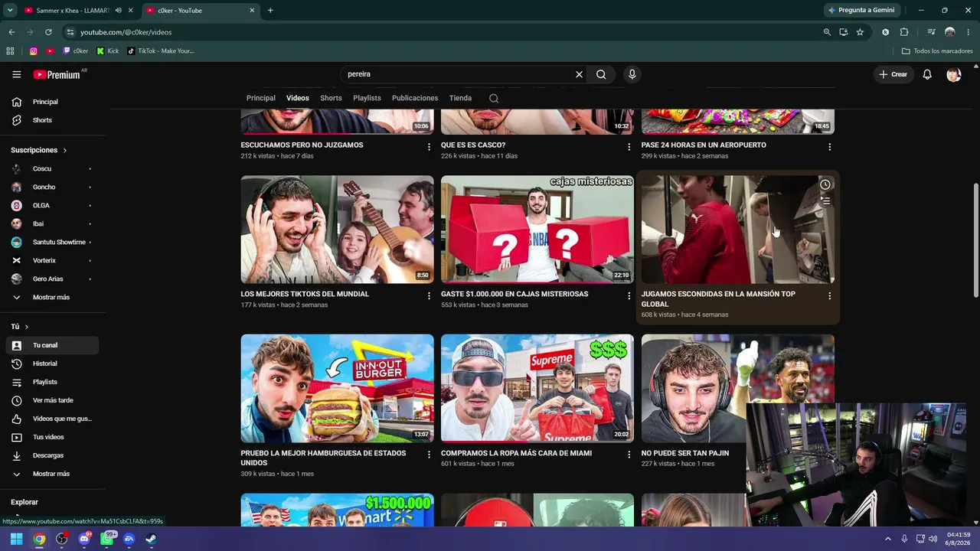Viewport: 980px width, 551px height.
Task: Open the Instagram bookmark icon
Action: click(34, 51)
